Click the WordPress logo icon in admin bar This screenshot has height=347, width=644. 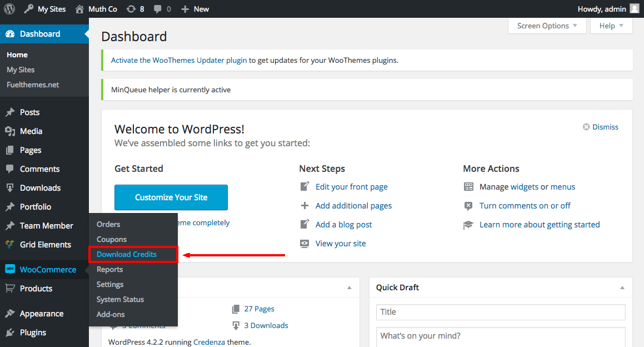(9, 9)
